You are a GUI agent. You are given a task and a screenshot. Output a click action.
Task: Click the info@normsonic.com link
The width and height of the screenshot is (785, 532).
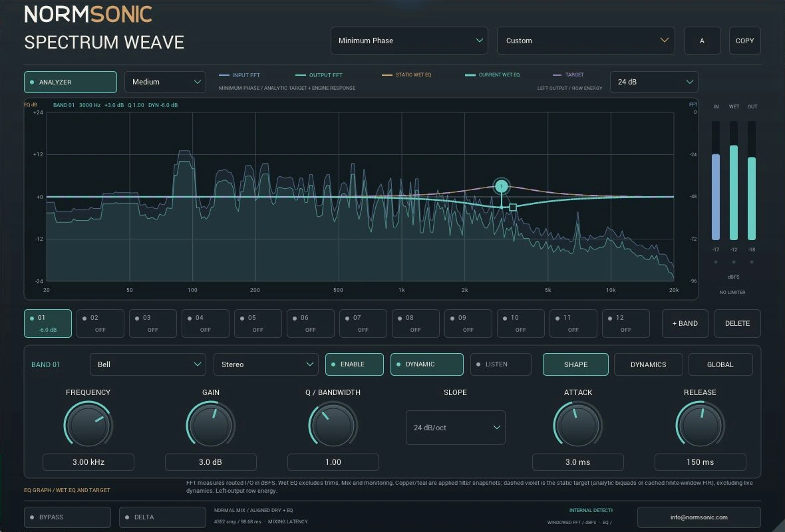[699, 517]
